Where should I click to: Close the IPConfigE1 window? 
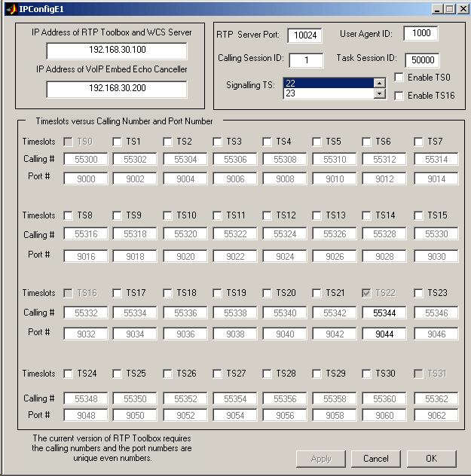[x=463, y=9]
